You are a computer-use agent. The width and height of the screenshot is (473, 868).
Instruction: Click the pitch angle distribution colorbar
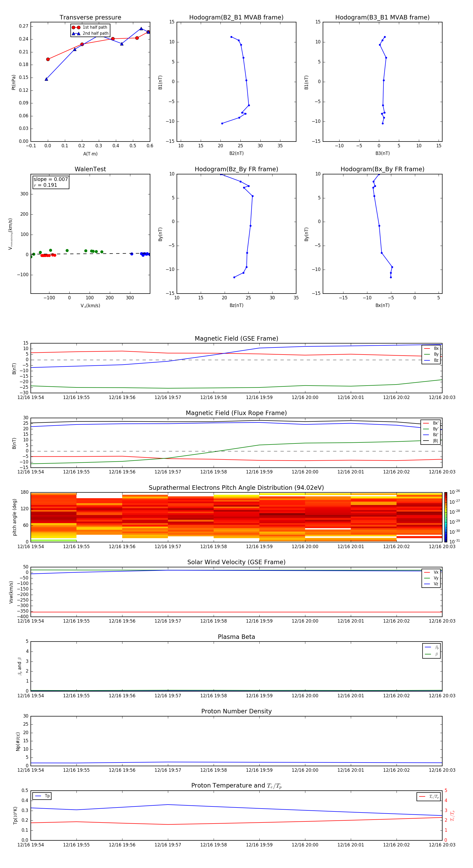point(446,517)
